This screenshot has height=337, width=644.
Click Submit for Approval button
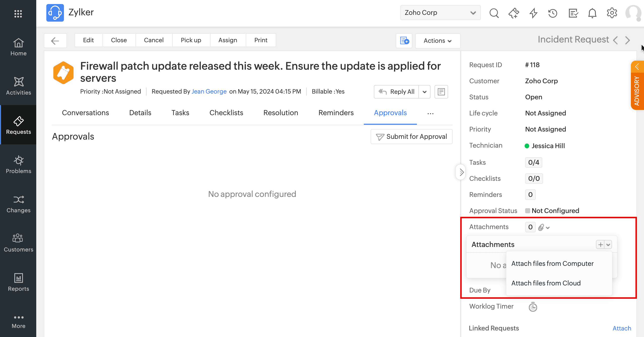[411, 137]
